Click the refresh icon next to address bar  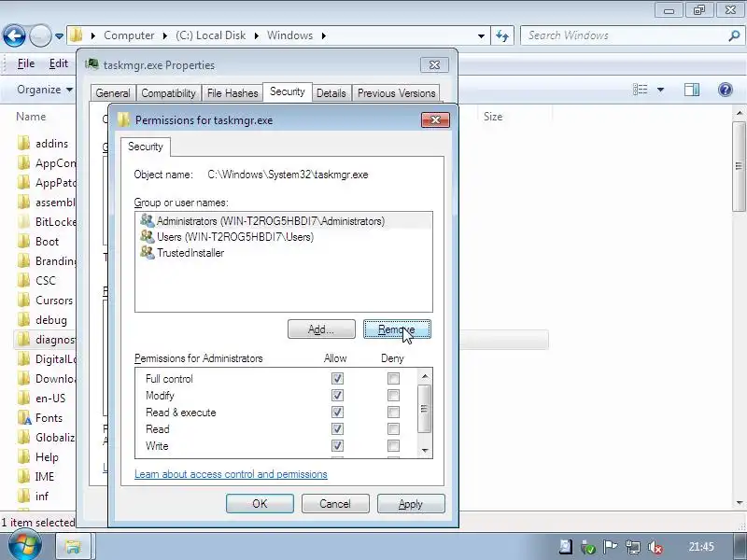coord(502,35)
